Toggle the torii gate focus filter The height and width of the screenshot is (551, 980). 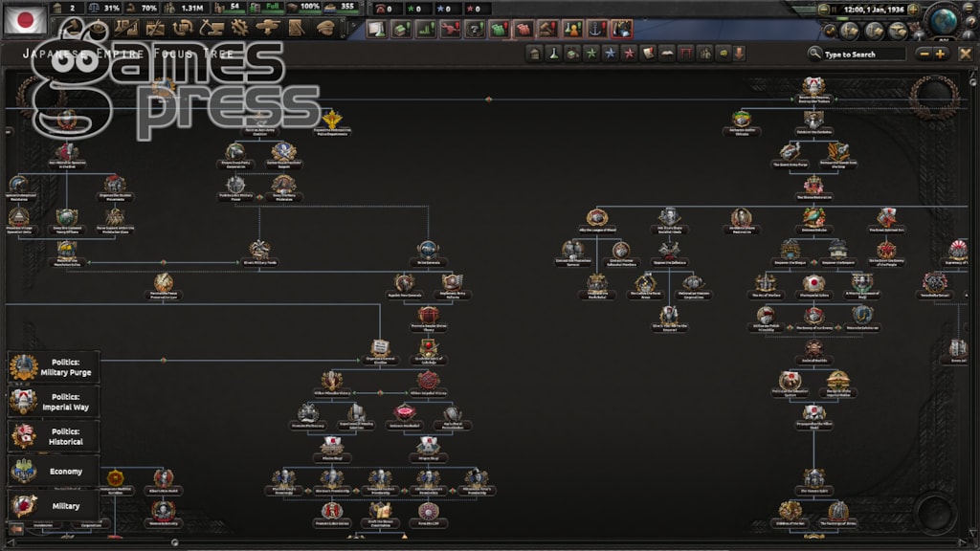[686, 54]
